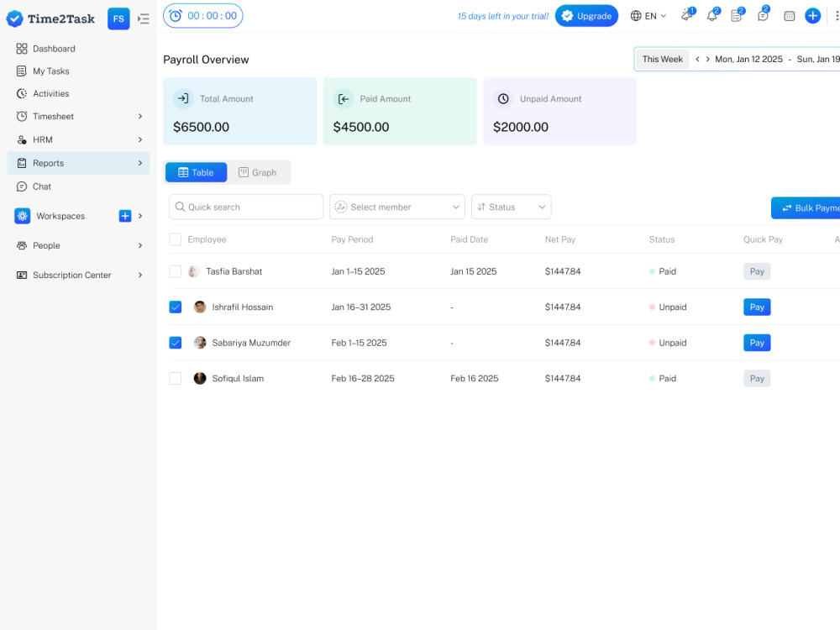Switch to the Table view tab

196,172
